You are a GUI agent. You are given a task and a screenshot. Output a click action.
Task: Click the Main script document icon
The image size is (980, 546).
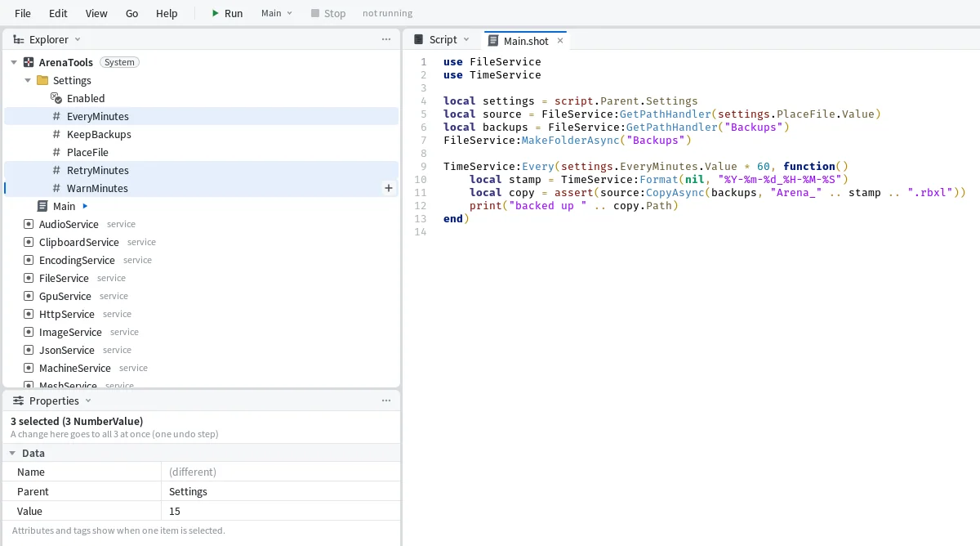tap(42, 206)
